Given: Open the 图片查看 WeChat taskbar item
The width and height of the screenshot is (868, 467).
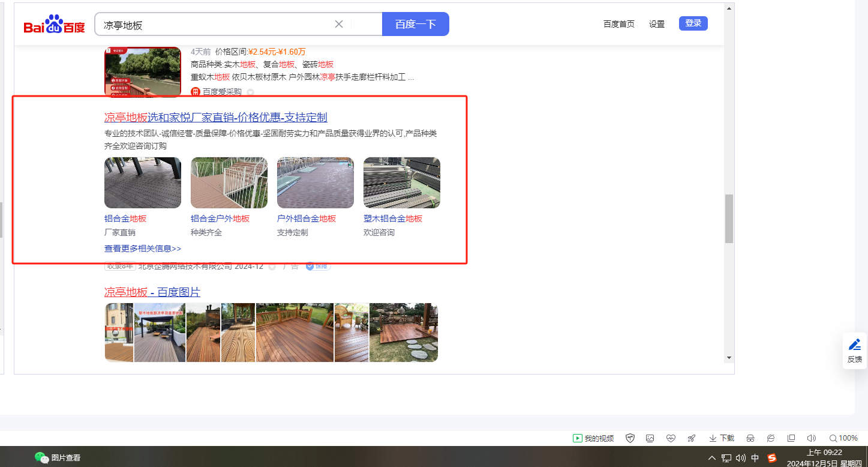Looking at the screenshot, I should click(58, 457).
